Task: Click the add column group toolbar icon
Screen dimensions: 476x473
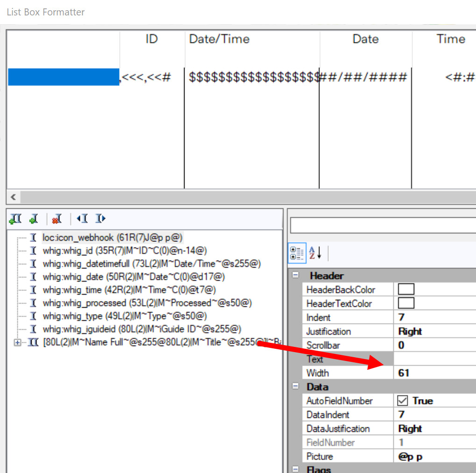Action: [x=15, y=219]
